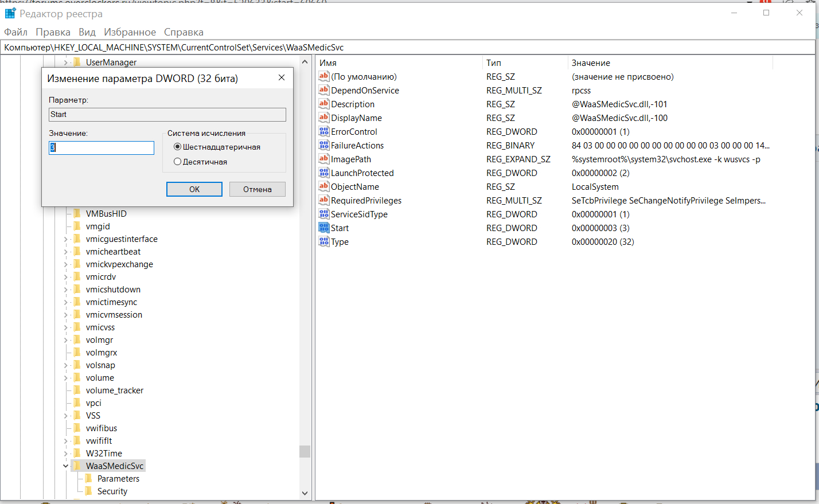Open the Вид menu
819x504 pixels.
[87, 32]
